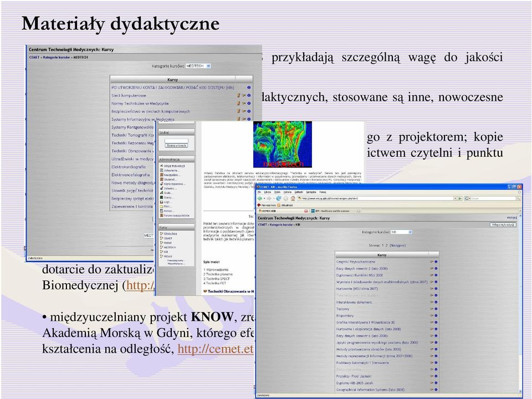Click key icon for Czujniki fizykochemiczne course

tap(432, 262)
